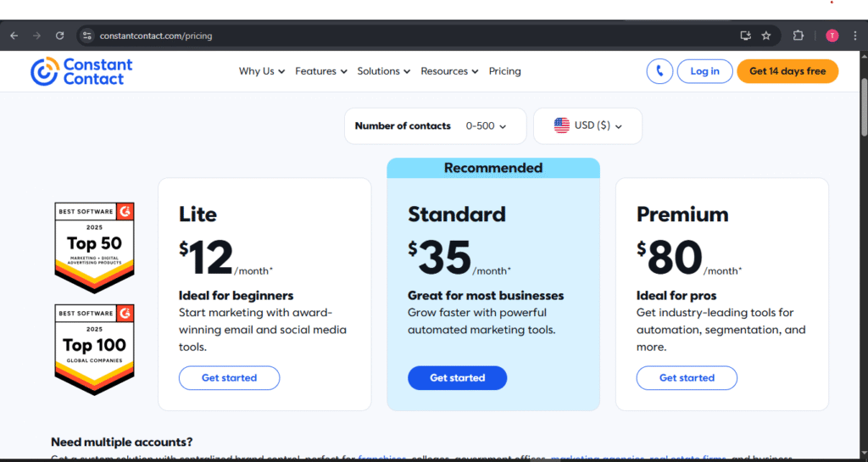Click the Recommended banner label
The image size is (868, 462).
point(493,168)
